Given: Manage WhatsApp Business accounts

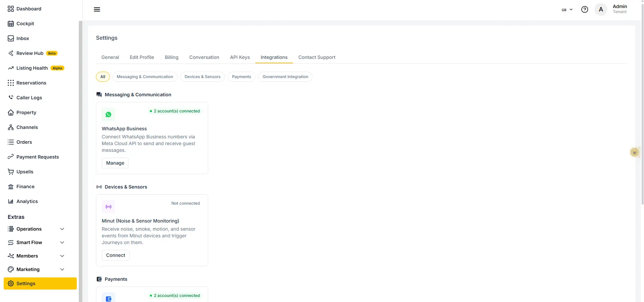Looking at the screenshot, I should click(115, 163).
